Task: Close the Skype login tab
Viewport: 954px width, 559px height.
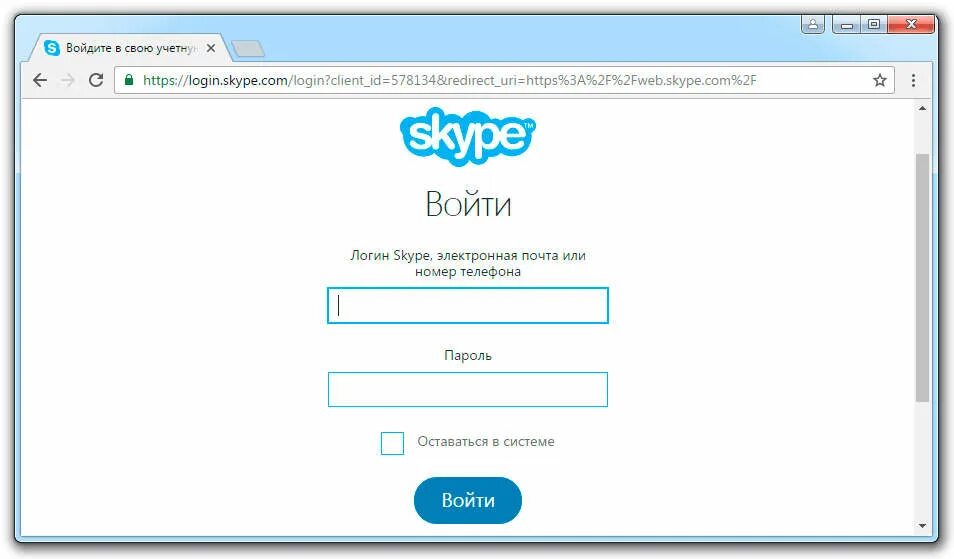Action: coord(211,48)
